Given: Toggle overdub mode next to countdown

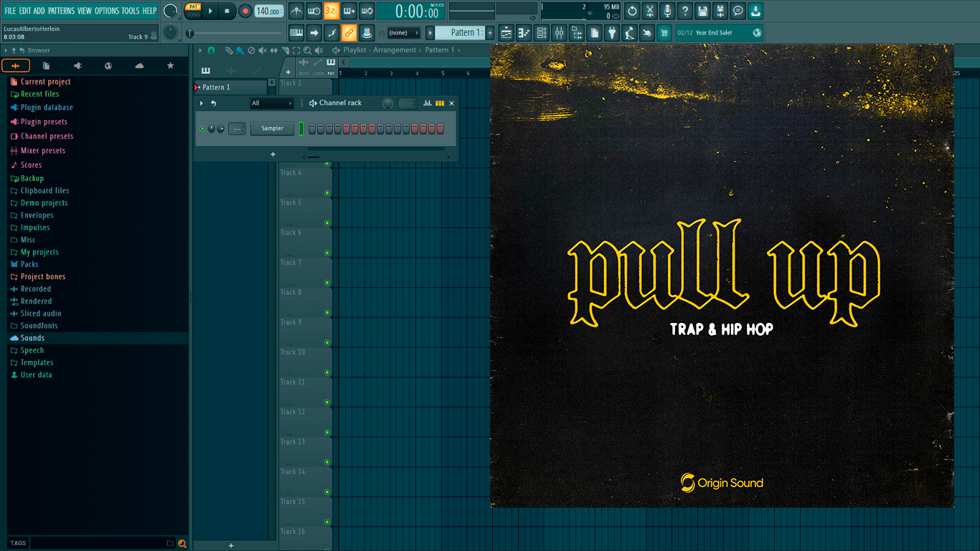Looking at the screenshot, I should coord(349,11).
